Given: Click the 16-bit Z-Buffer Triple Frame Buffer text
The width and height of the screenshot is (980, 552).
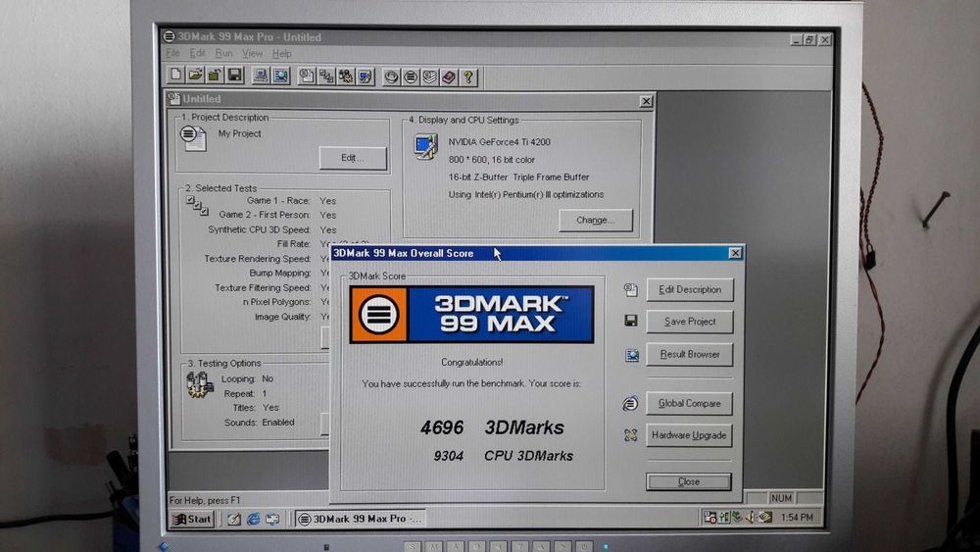Looking at the screenshot, I should (x=518, y=176).
